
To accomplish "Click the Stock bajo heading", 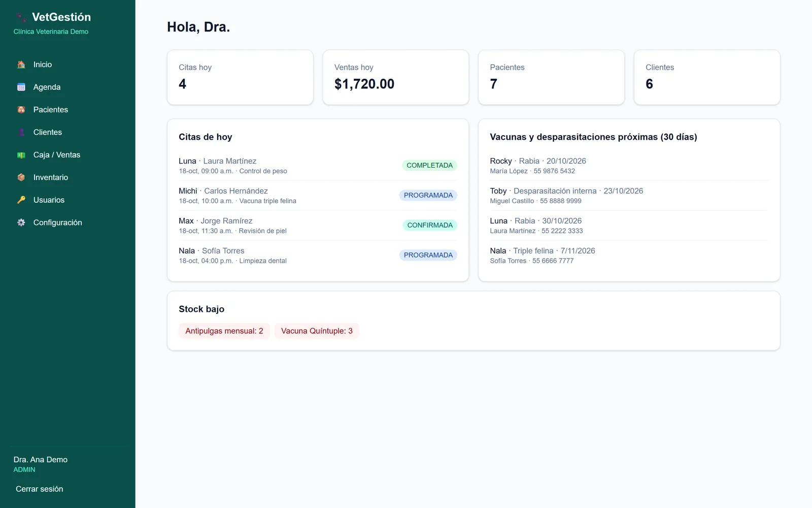I will click(x=201, y=309).
